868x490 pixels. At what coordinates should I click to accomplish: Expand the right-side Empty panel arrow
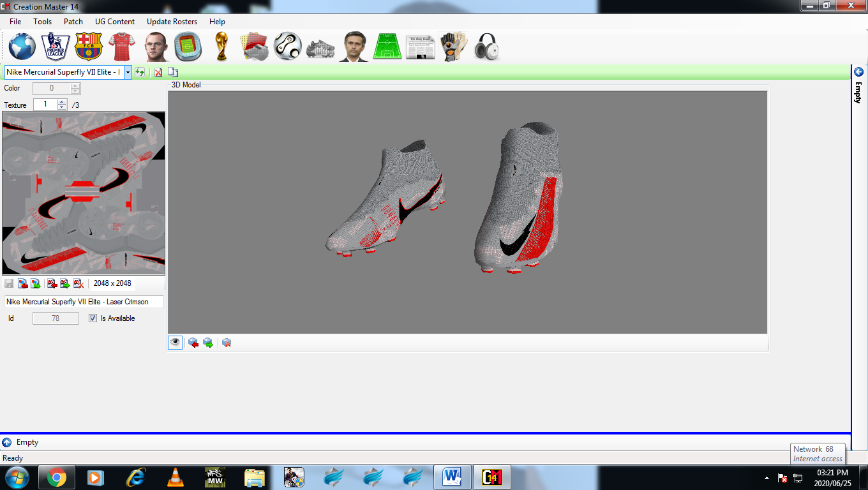[859, 71]
